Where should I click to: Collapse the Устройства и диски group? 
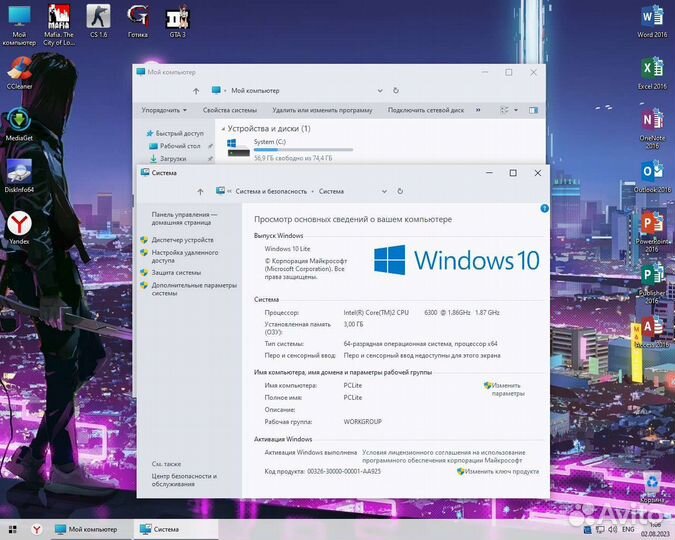coord(223,129)
